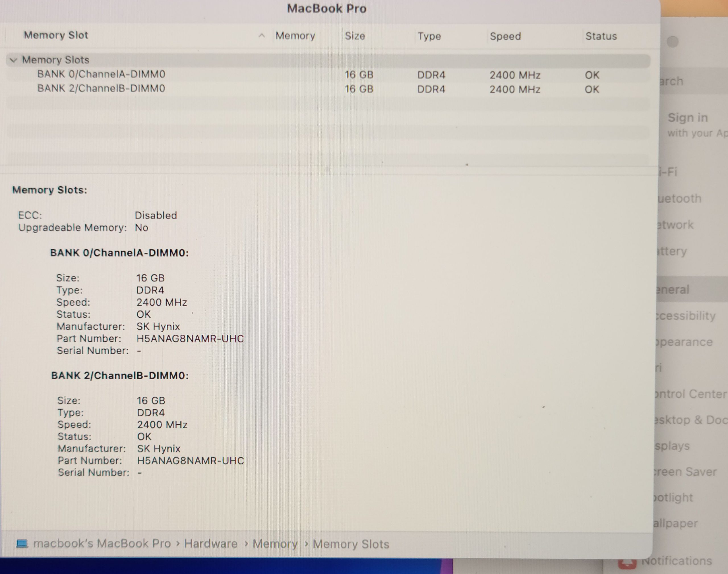Click the sort arrow in the Memory Slot header

[x=261, y=36]
